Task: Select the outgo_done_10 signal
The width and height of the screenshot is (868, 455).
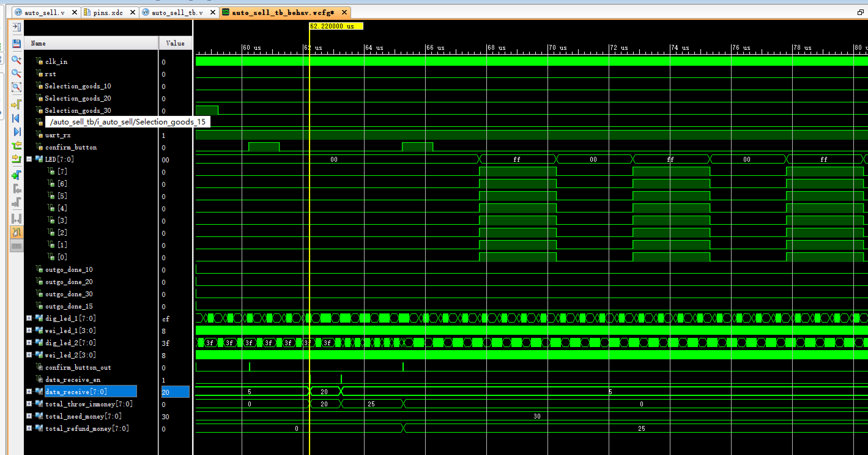Action: coord(69,269)
